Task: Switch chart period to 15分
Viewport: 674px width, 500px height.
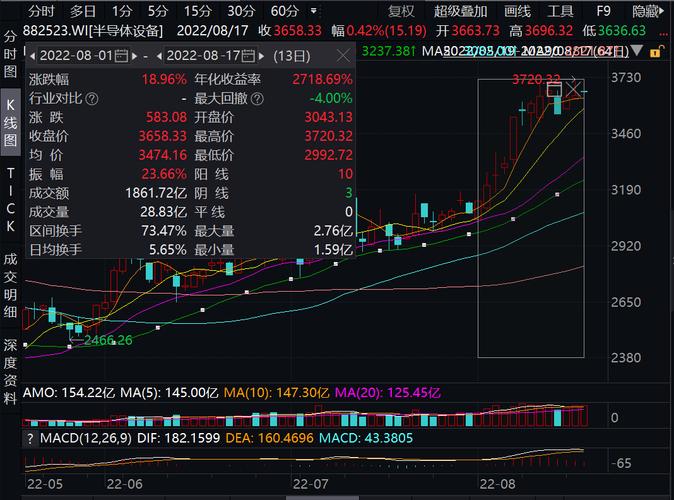Action: click(198, 11)
